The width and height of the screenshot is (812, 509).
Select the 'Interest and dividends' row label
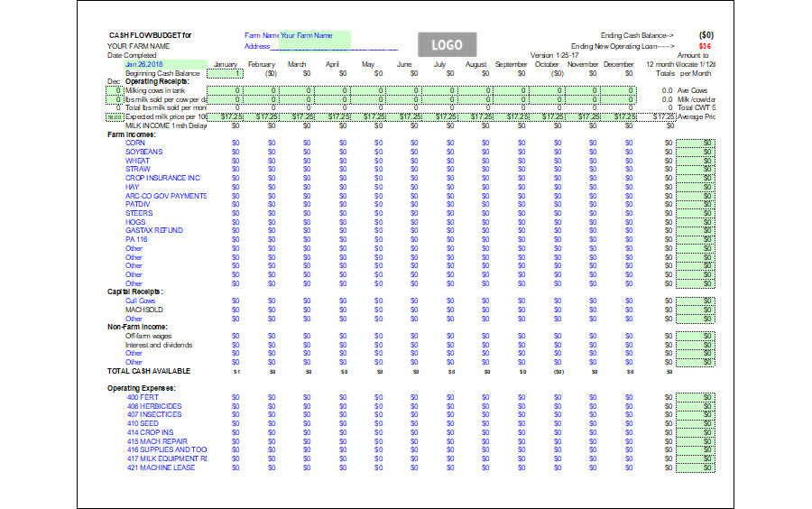click(159, 346)
